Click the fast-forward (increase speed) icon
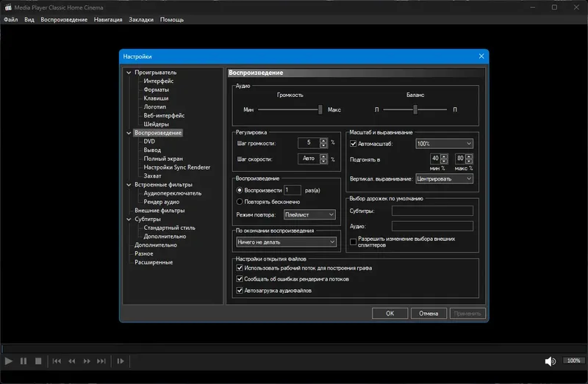Viewport: 588px width, 384px height. (87, 361)
